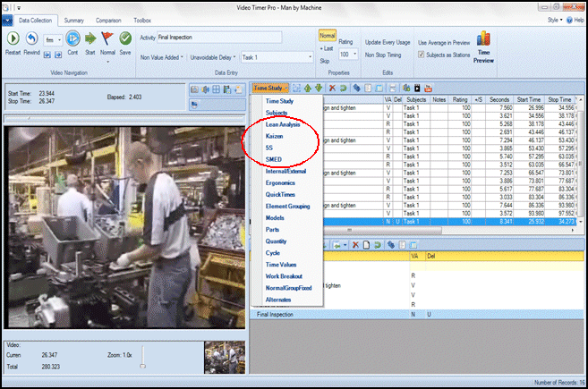Click the blue Help icon
The height and width of the screenshot is (389, 588).
click(x=569, y=21)
